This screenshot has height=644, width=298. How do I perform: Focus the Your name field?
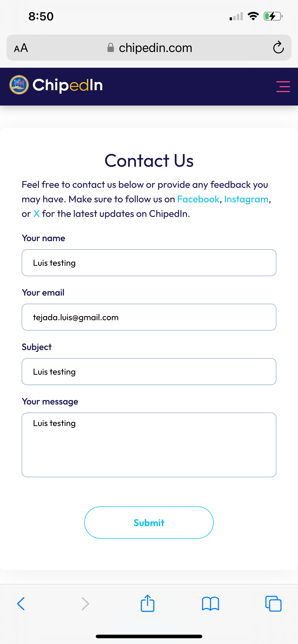[149, 263]
